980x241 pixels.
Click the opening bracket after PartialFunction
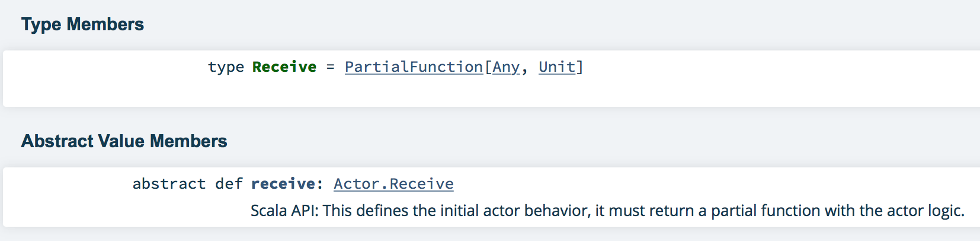pyautogui.click(x=488, y=67)
